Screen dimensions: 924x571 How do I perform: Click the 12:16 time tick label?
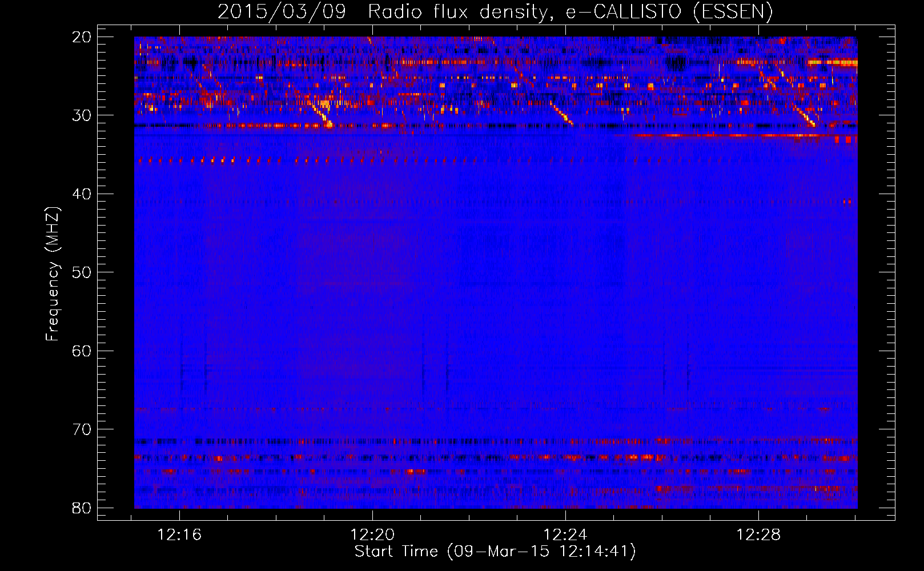(x=179, y=535)
